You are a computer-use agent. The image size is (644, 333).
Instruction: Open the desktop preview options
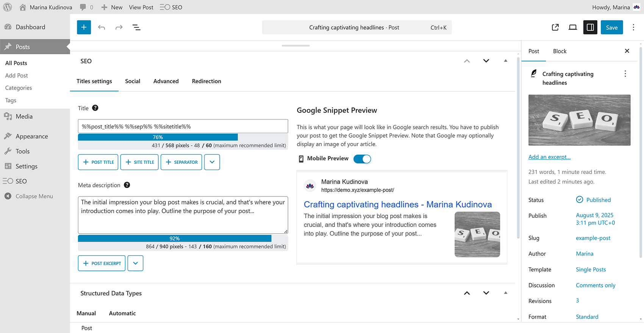click(x=573, y=27)
